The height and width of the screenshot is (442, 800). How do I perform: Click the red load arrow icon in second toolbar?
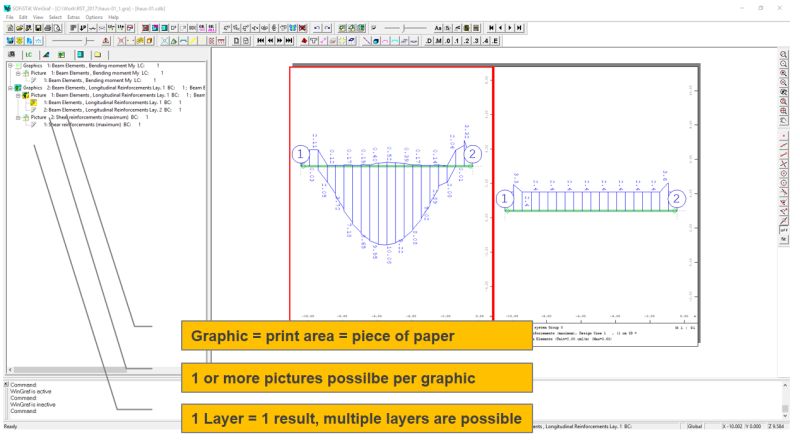pos(304,41)
